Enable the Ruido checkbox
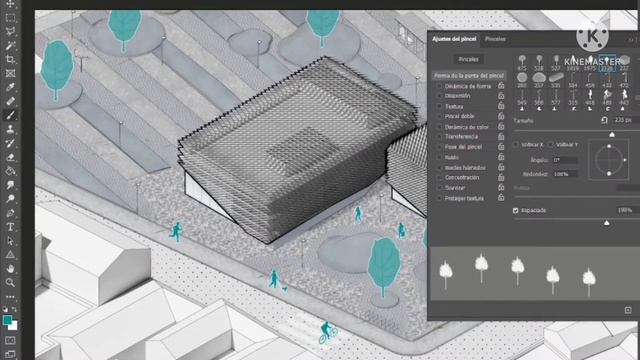Screen dimensions: 640x360 [x=439, y=157]
